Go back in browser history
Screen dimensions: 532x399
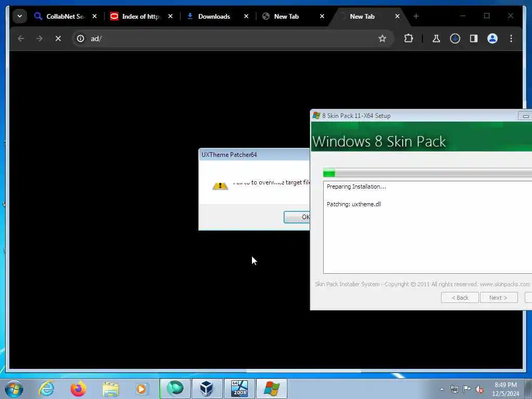21,38
